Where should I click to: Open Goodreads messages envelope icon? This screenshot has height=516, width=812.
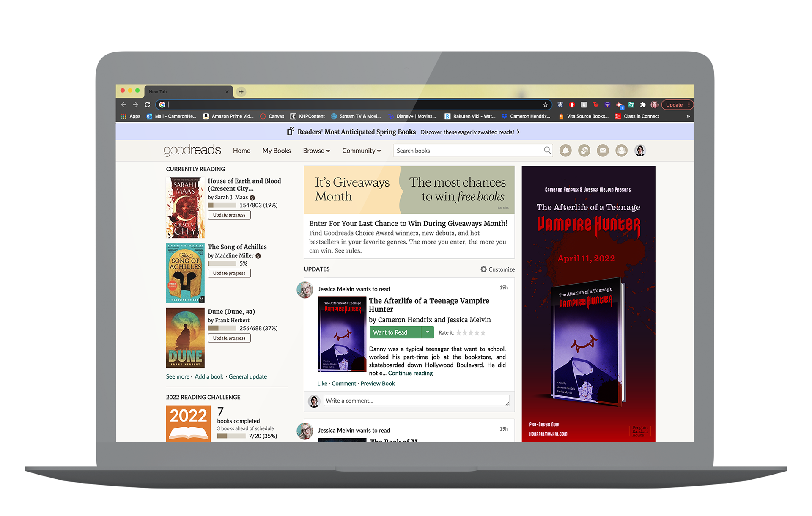point(603,151)
